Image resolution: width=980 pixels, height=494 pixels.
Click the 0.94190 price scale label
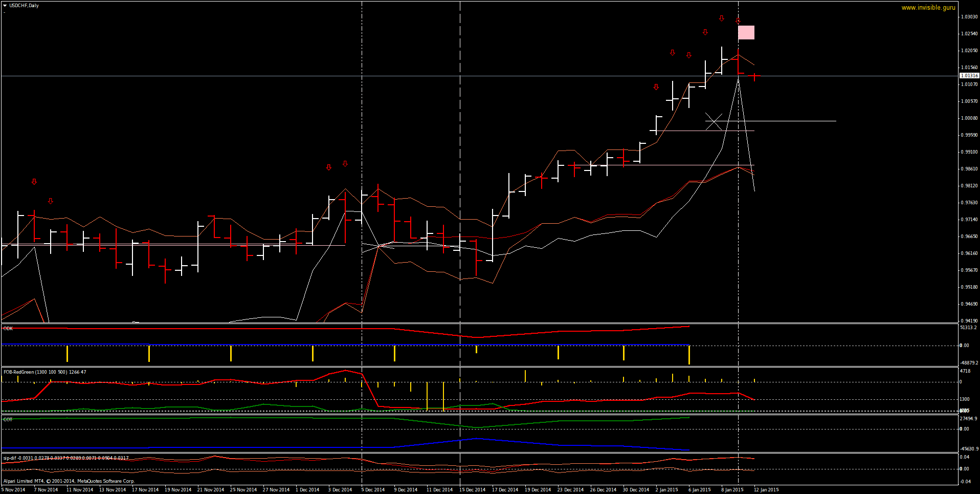coord(969,321)
